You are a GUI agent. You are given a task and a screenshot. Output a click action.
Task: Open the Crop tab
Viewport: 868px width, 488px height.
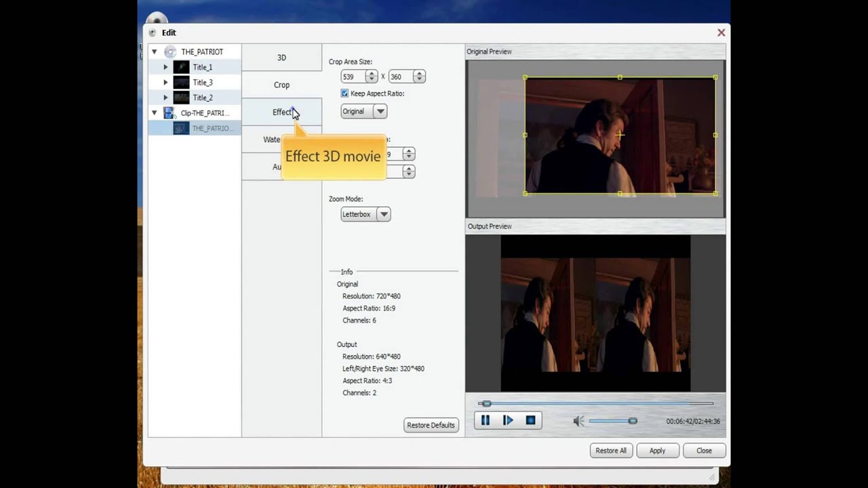click(x=281, y=85)
